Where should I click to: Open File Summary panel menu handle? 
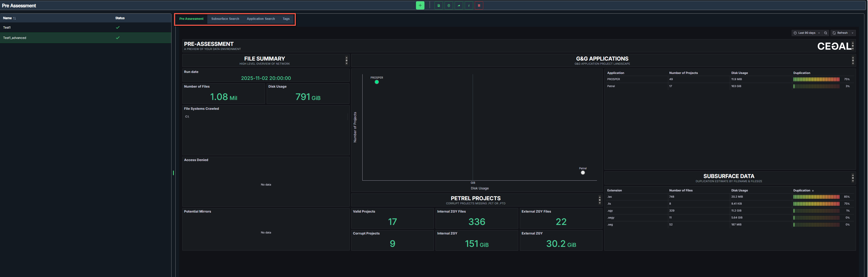[x=346, y=60]
